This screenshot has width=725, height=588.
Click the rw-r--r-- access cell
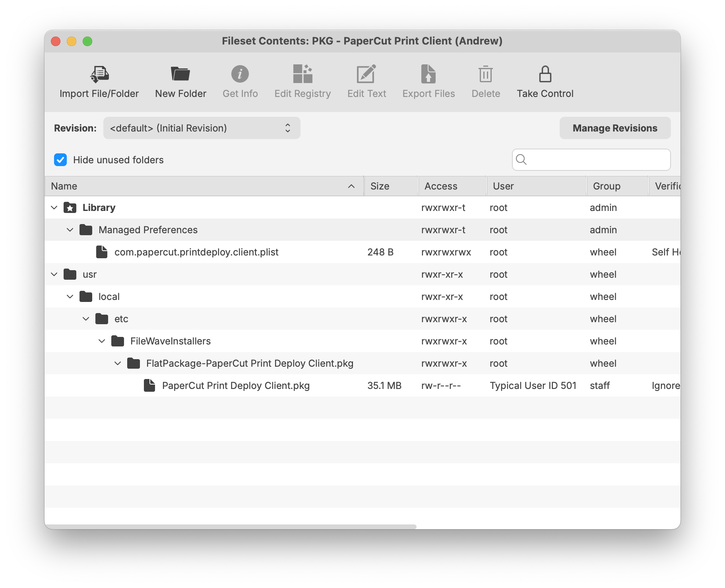pos(441,385)
